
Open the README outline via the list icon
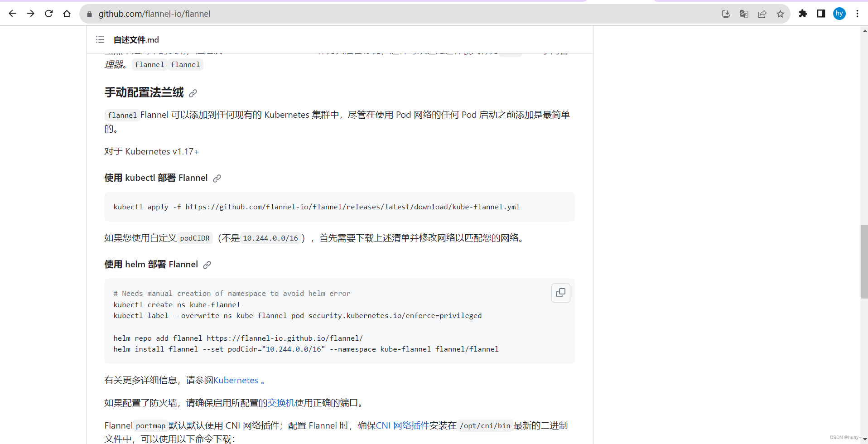tap(100, 40)
